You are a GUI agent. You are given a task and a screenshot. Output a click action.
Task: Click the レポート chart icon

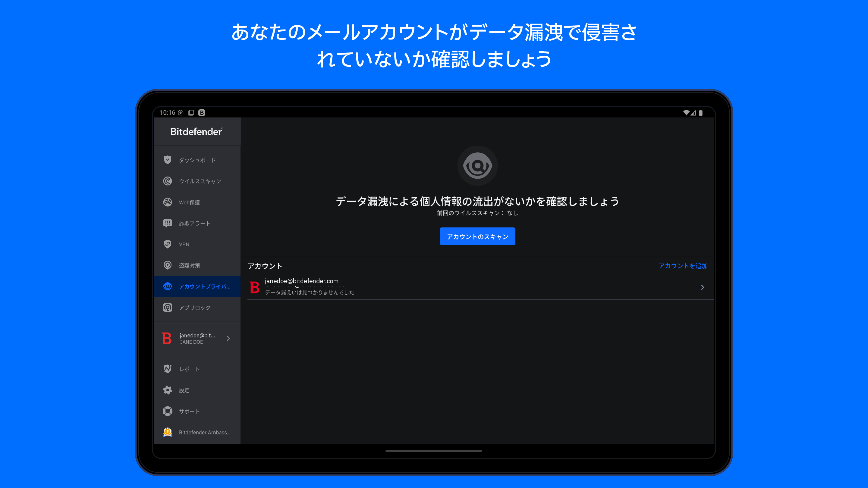pyautogui.click(x=168, y=369)
